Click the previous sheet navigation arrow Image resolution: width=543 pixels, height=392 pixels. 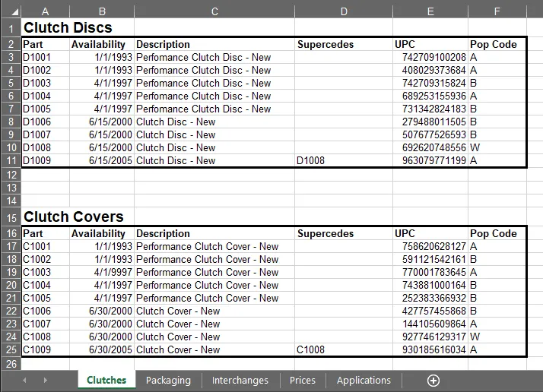[24, 381]
